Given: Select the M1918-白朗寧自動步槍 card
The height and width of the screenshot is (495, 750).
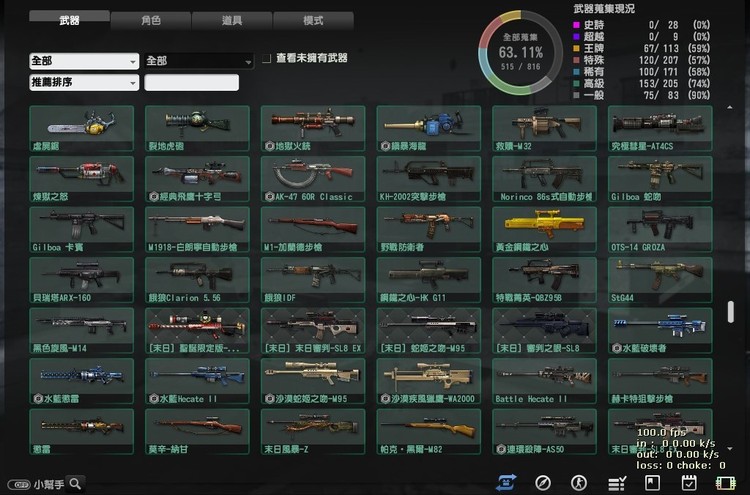Looking at the screenshot, I should tap(198, 230).
